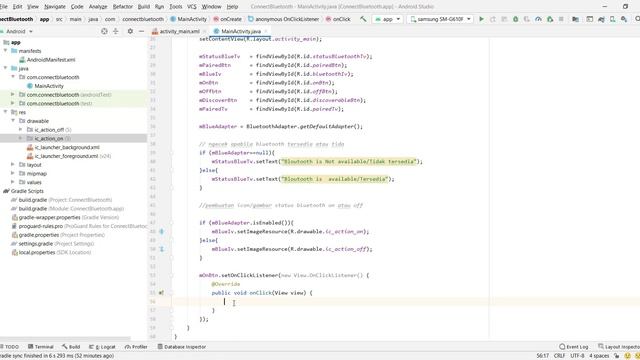640x360 pixels.
Task: Click Select Opened File target icon in Project panel
Action: 104,31
